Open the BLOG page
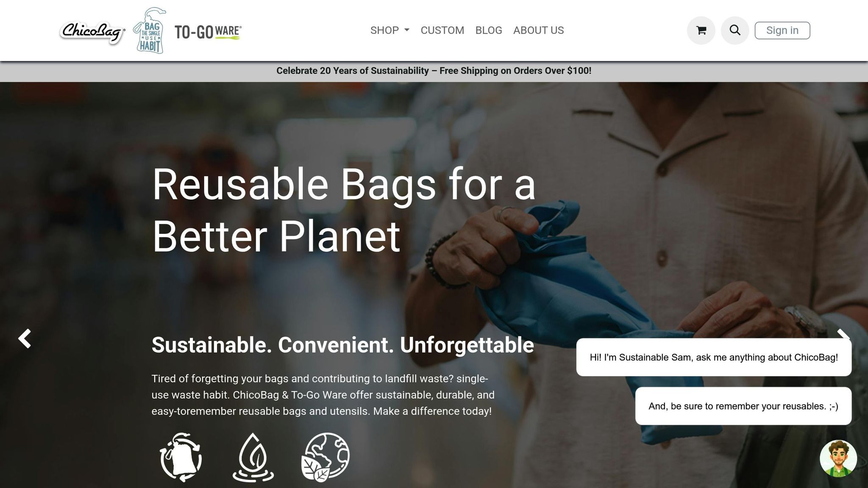This screenshot has height=488, width=868. 489,30
